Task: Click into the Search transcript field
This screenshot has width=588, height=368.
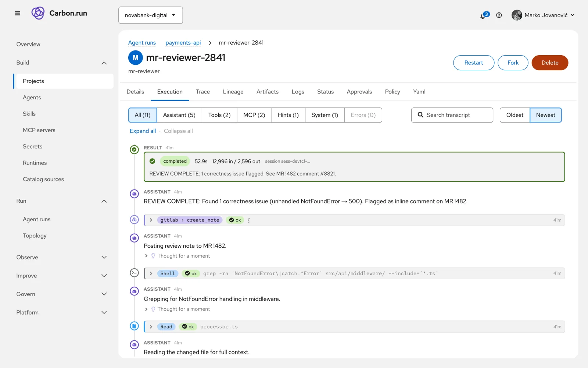Action: coord(452,115)
